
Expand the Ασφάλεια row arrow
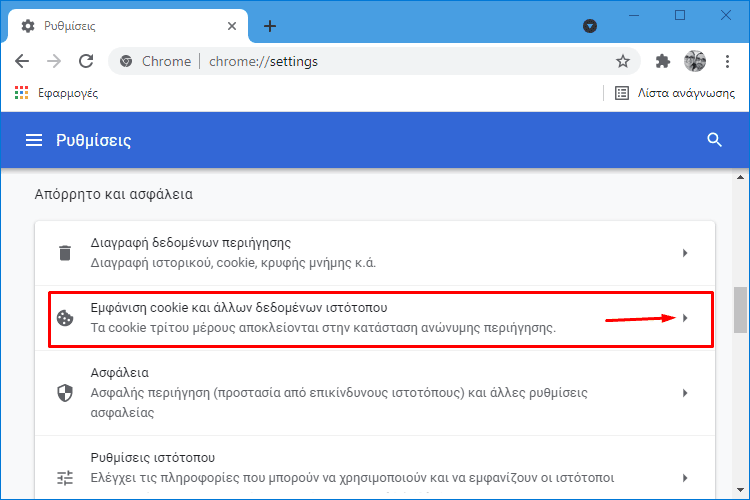[x=685, y=393]
